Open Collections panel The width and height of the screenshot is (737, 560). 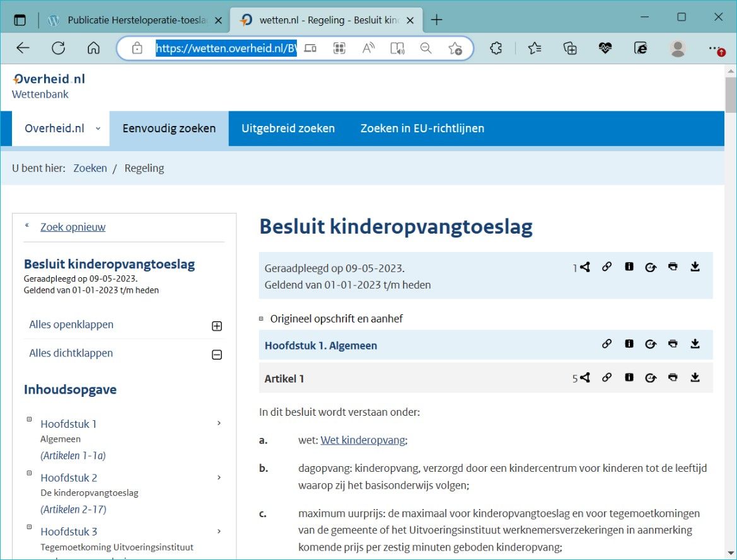coord(570,48)
